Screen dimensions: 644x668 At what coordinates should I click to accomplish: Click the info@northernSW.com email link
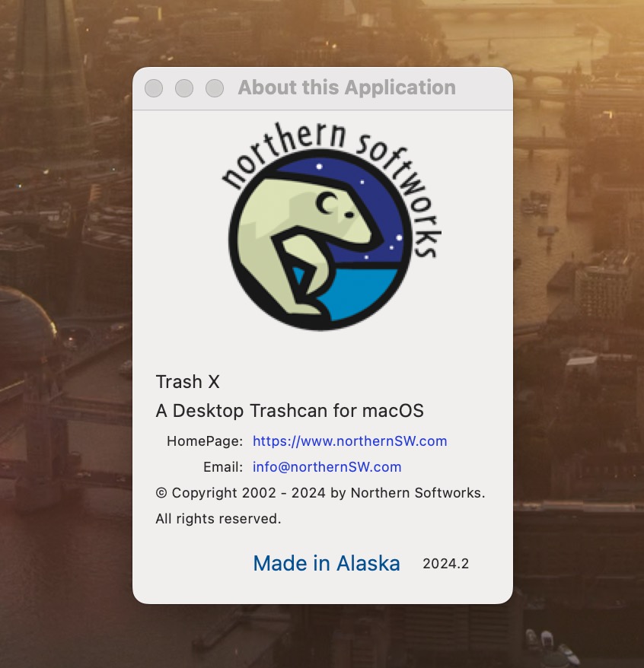click(327, 467)
